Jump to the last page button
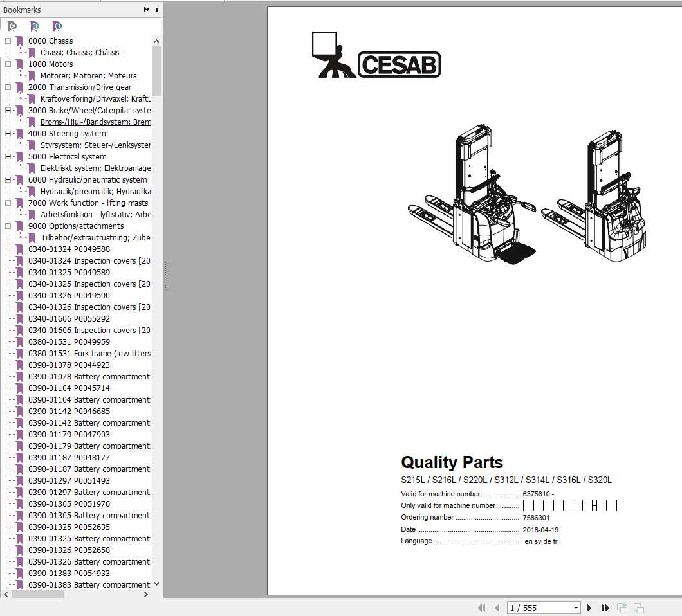 pyautogui.click(x=605, y=608)
